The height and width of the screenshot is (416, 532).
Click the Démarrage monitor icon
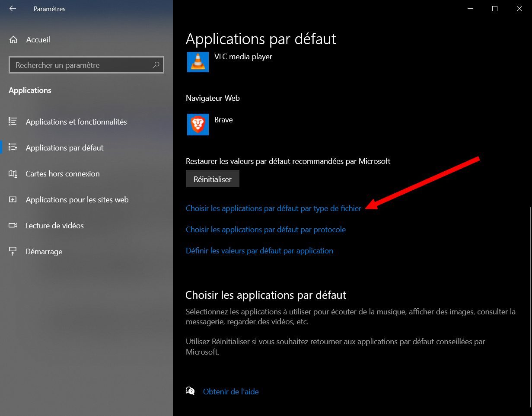click(x=13, y=251)
